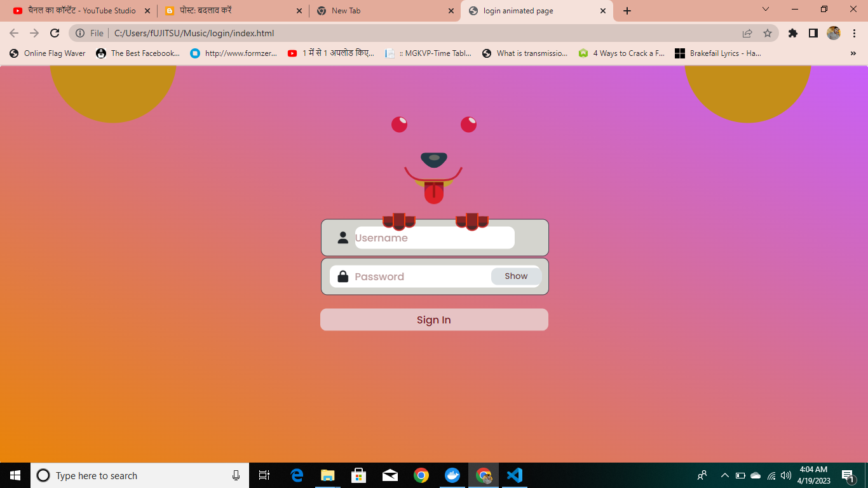Open the 4:04 AM clock and date
Image resolution: width=868 pixels, height=488 pixels.
(x=813, y=475)
